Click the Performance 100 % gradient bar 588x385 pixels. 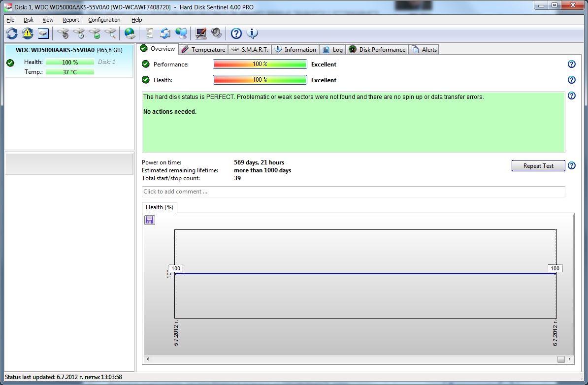[x=260, y=64]
